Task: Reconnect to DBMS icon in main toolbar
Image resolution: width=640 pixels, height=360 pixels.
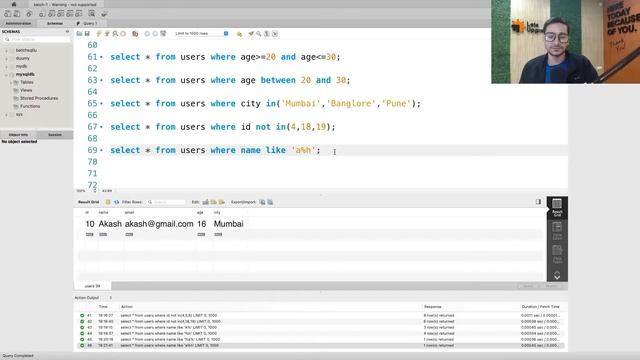Action: tap(104, 14)
